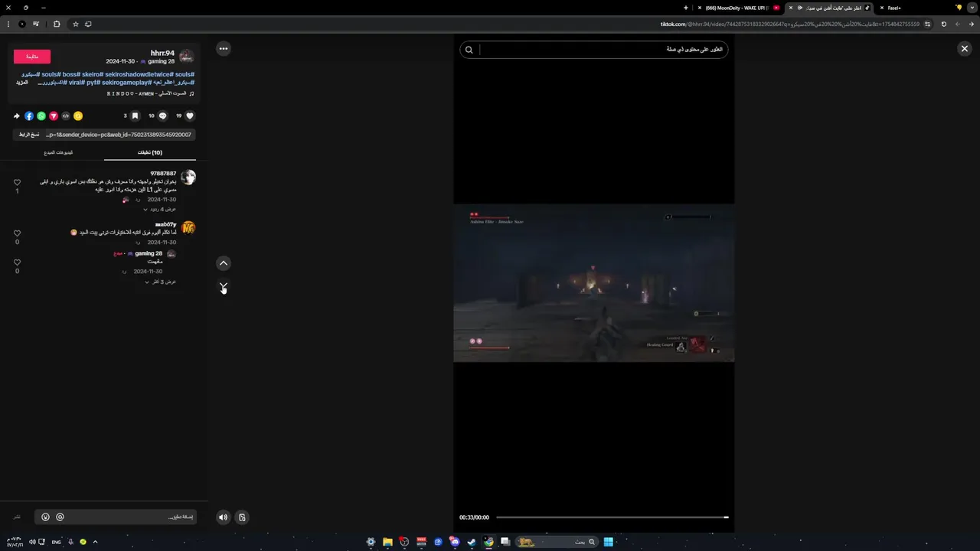Pause the Sekiro gameplay video by clicking it
This screenshot has width=980, height=551.
593,282
